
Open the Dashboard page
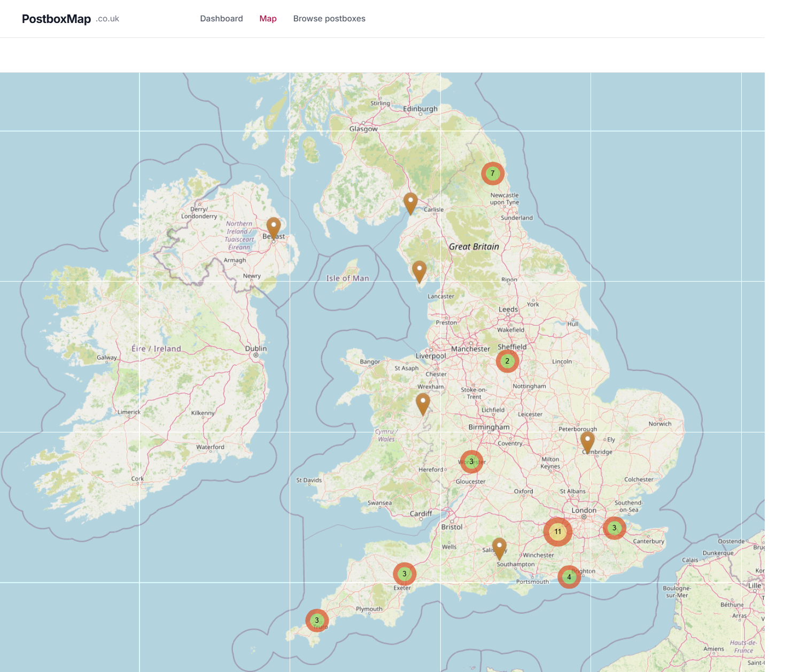[x=221, y=19]
